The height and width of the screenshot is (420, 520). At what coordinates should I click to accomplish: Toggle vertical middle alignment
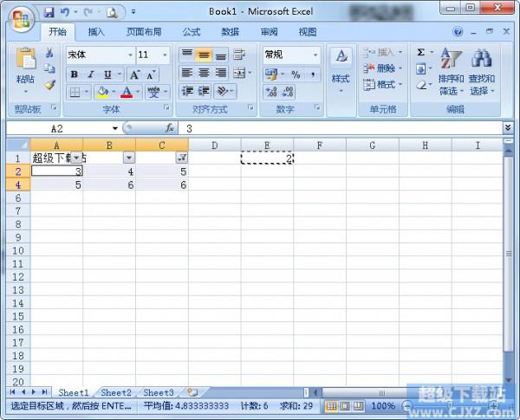point(204,55)
